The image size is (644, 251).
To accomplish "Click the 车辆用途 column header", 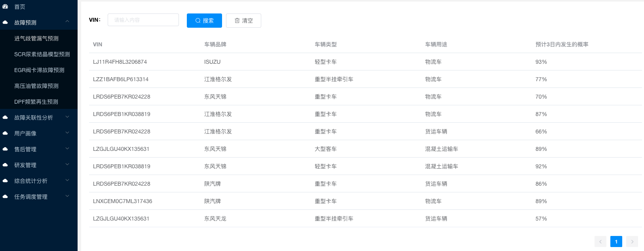I will 436,44.
